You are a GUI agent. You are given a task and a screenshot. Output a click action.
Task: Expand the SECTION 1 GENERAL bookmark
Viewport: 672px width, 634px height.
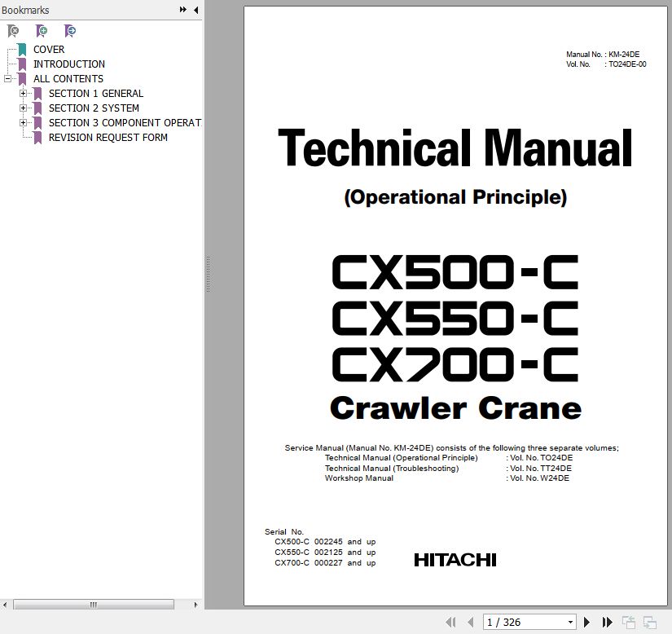(24, 94)
